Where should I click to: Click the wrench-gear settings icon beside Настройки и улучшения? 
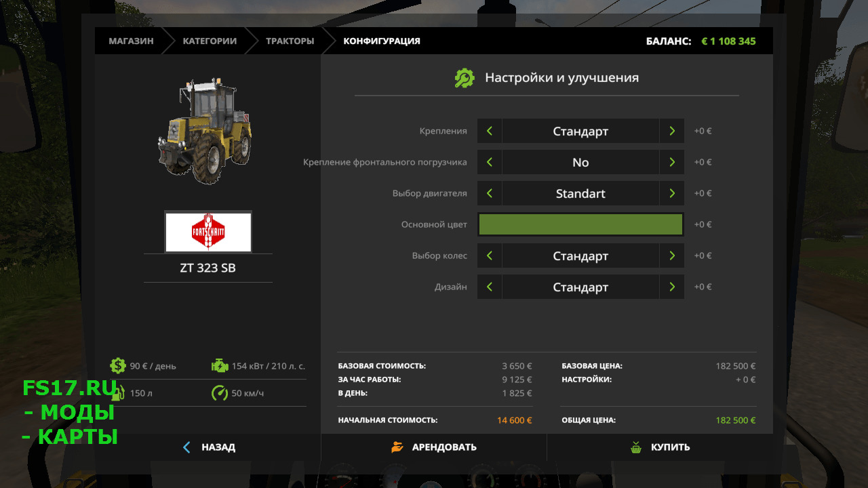465,78
